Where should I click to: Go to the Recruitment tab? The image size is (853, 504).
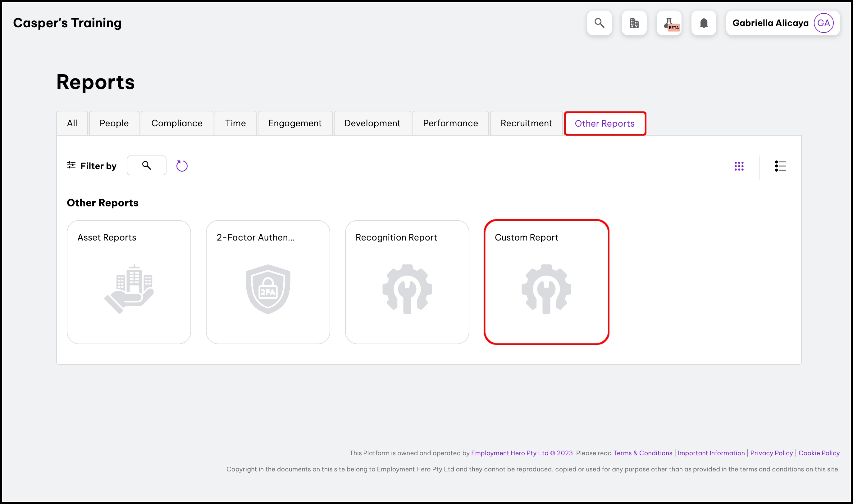(526, 123)
